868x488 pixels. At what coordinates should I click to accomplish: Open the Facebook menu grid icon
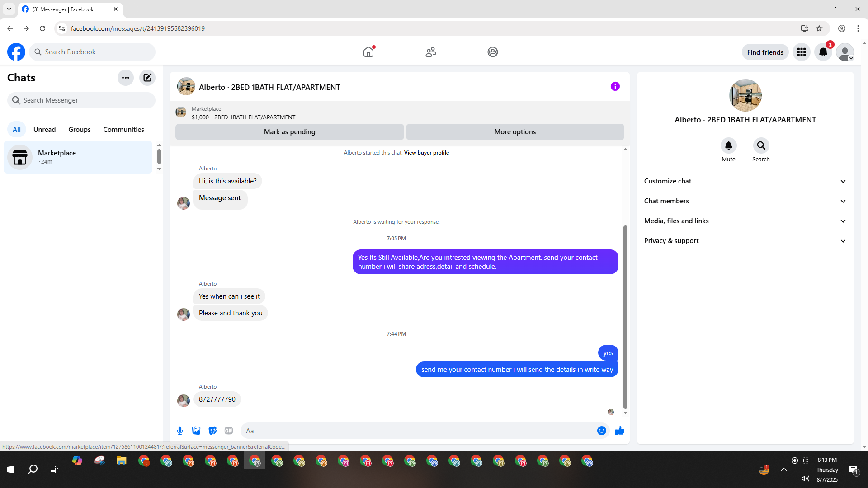(x=802, y=52)
